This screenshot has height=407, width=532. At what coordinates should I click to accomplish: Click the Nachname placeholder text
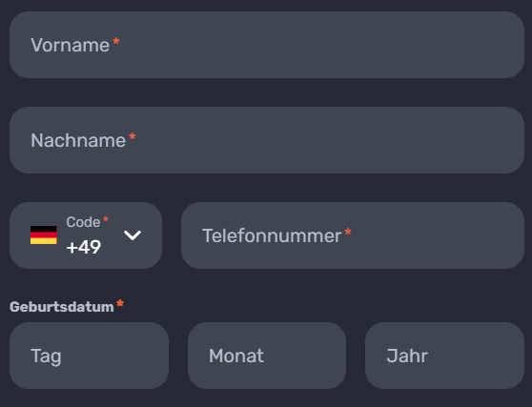tap(78, 140)
